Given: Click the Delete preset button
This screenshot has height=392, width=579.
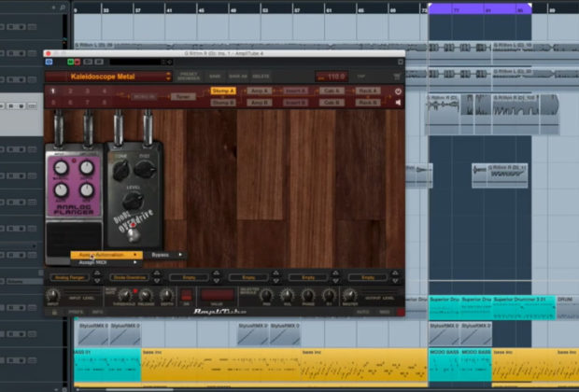Looking at the screenshot, I should [261, 77].
